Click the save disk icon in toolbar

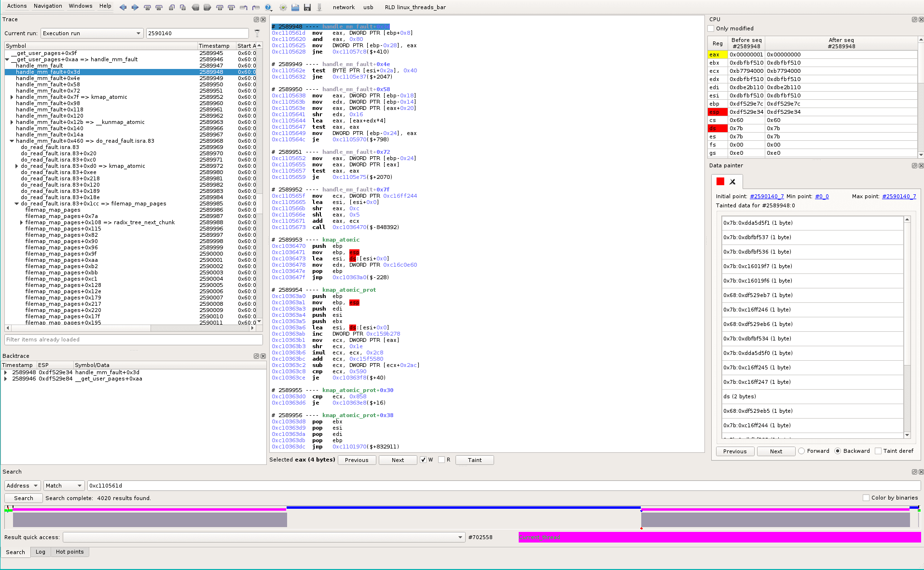307,7
